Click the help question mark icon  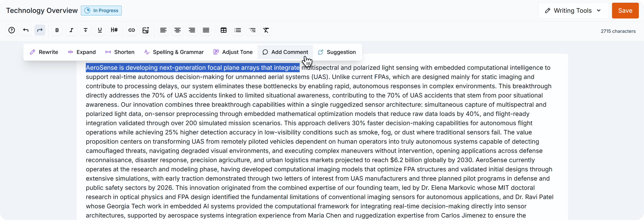coord(11,30)
